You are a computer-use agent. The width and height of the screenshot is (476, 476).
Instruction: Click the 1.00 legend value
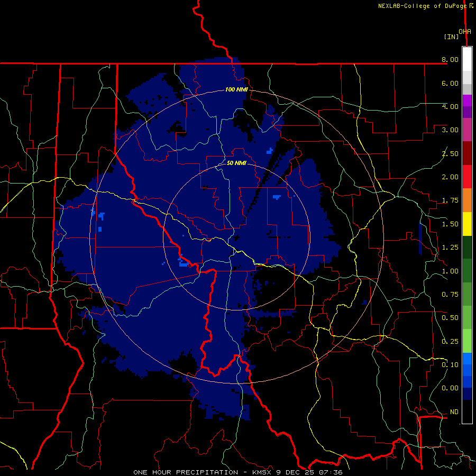(450, 271)
